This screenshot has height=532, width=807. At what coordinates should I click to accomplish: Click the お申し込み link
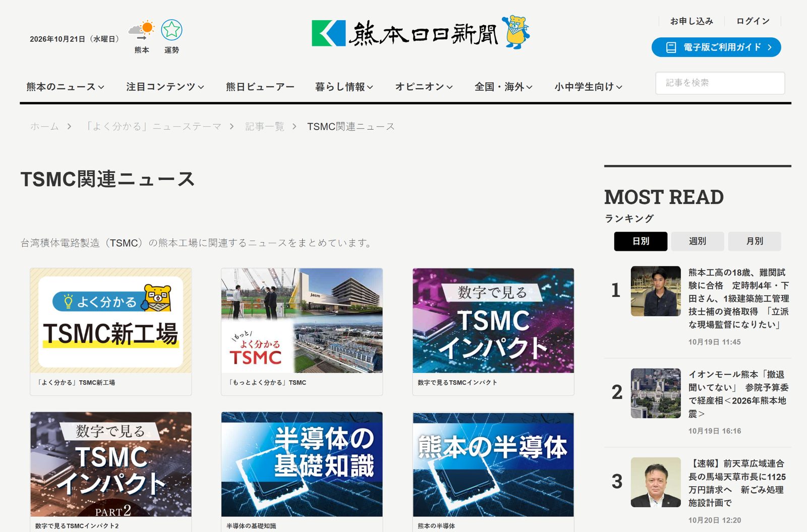[691, 21]
